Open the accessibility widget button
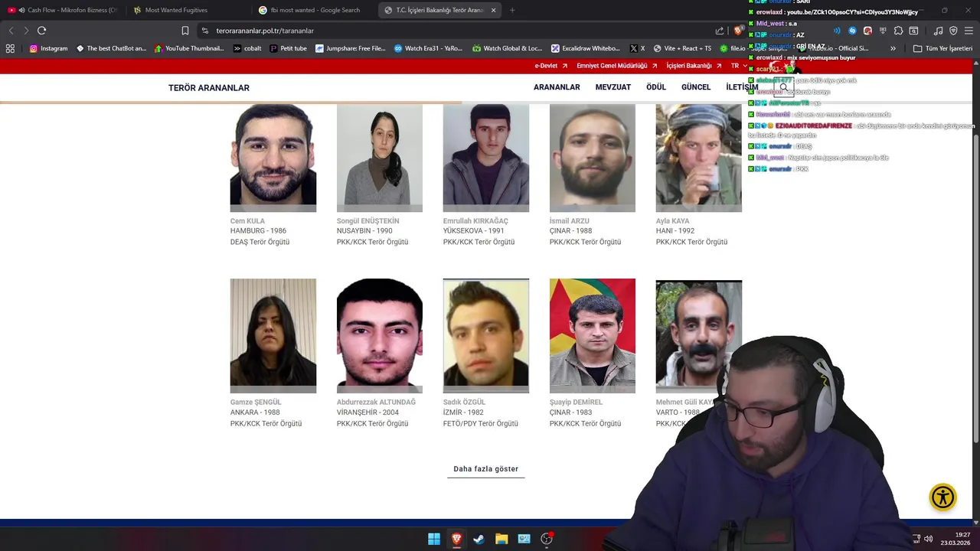The height and width of the screenshot is (551, 980). pyautogui.click(x=943, y=497)
